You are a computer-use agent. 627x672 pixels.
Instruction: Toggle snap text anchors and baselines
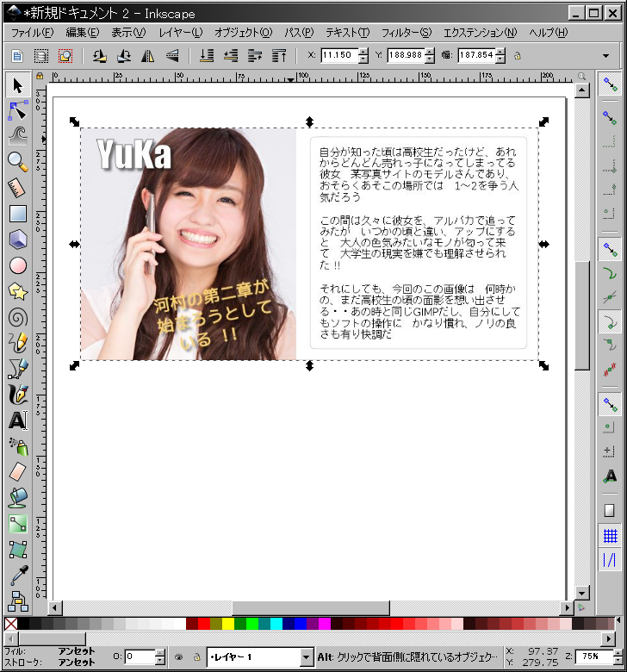click(610, 476)
